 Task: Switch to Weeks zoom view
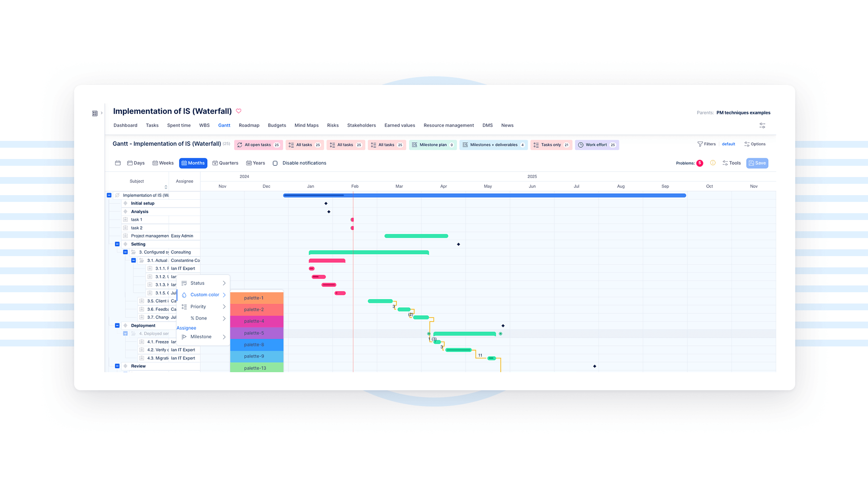coord(163,163)
